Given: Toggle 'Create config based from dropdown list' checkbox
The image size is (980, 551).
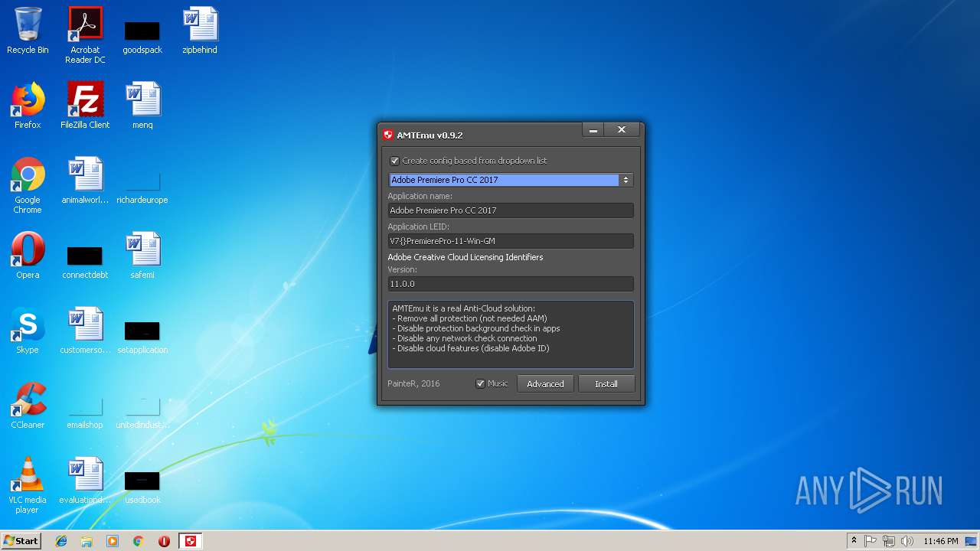Looking at the screenshot, I should point(395,161).
